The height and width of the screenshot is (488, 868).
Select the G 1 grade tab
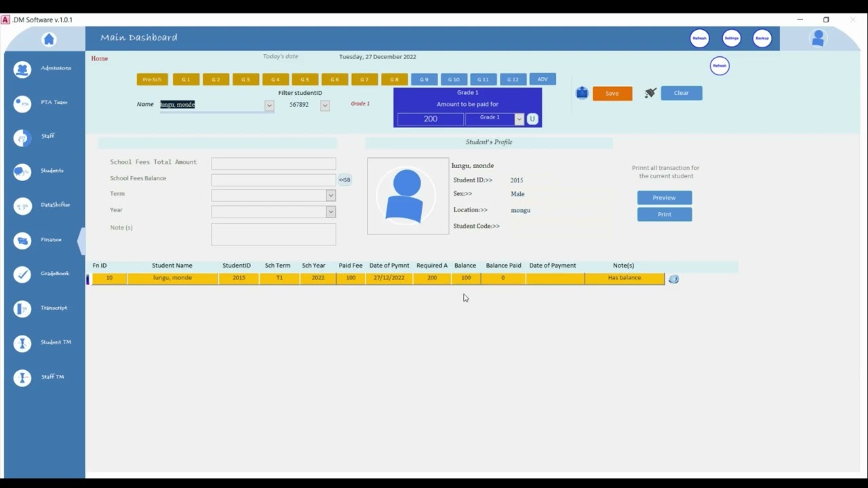(x=186, y=79)
